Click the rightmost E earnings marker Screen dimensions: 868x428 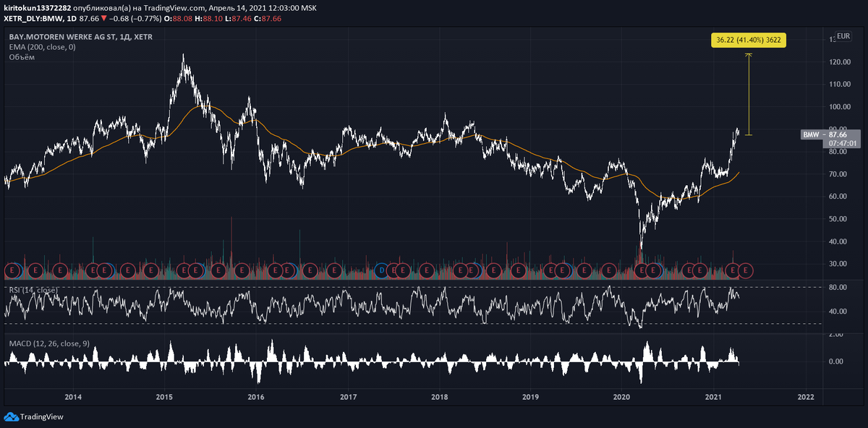coord(746,270)
